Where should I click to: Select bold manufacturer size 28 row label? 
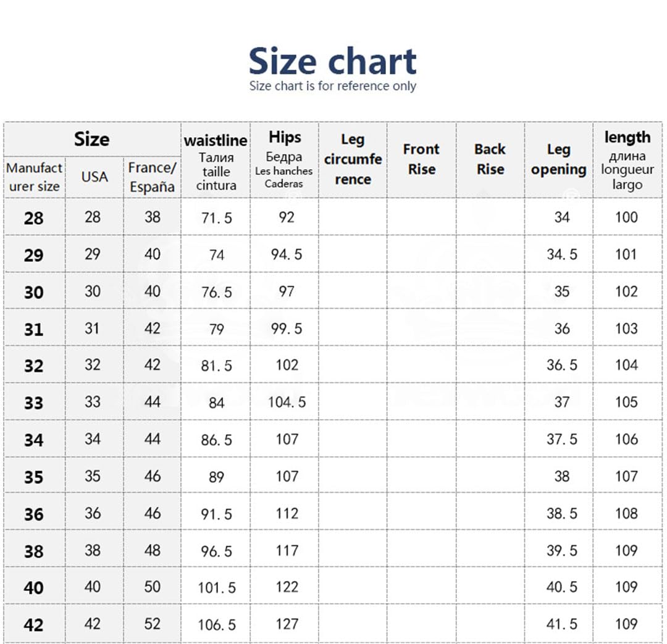33,218
